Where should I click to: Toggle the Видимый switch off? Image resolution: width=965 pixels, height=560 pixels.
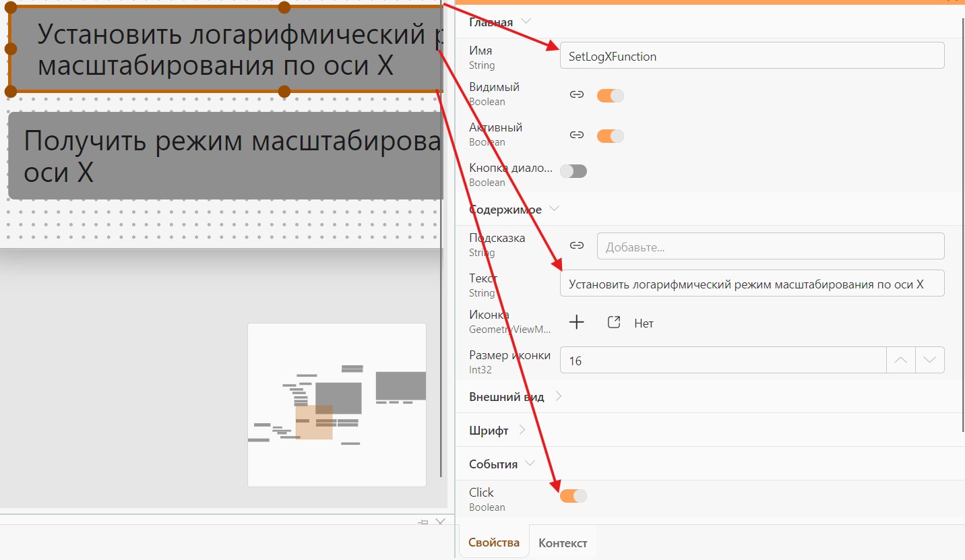click(611, 95)
